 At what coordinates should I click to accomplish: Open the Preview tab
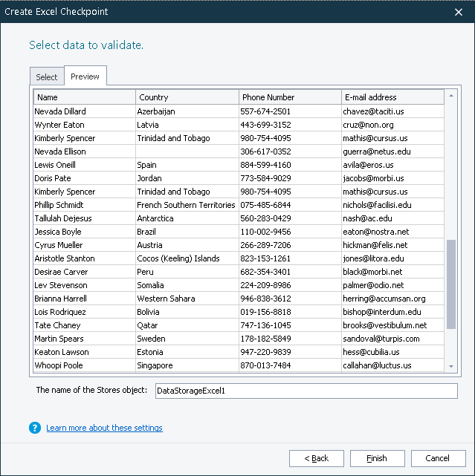coord(85,76)
